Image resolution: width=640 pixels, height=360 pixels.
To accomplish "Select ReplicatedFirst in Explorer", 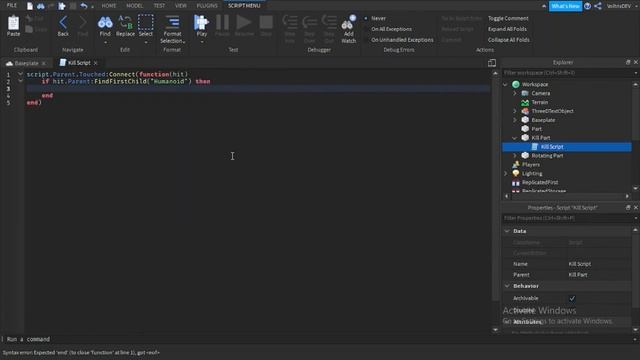I will (540, 182).
